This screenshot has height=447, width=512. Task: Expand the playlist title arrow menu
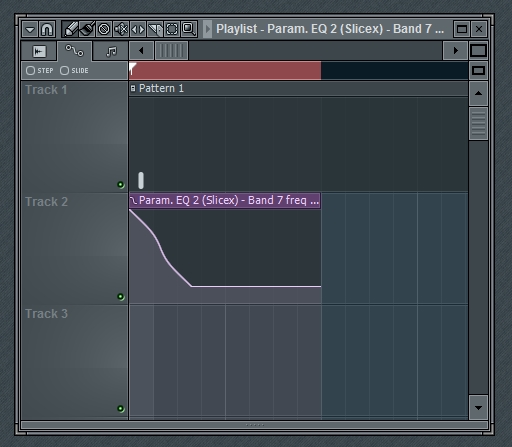(207, 29)
